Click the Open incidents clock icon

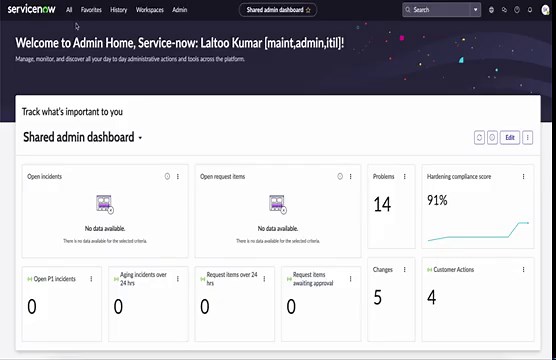click(x=167, y=176)
